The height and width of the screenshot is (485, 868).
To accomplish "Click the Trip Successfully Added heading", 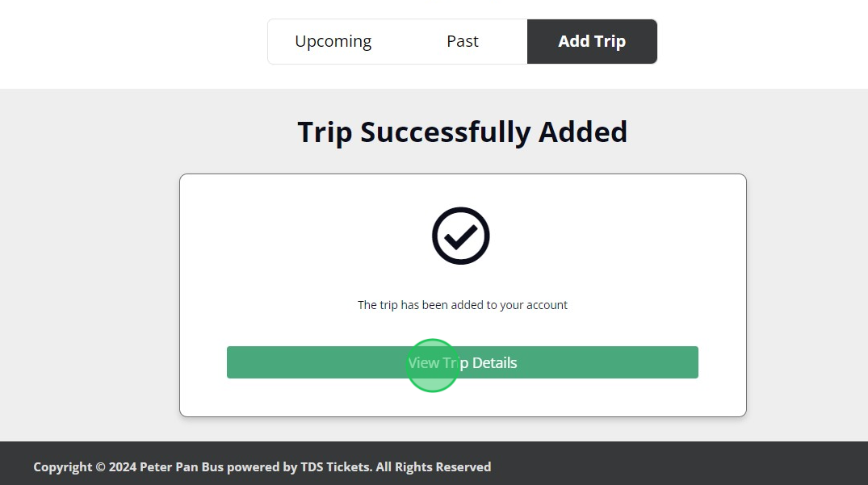I will click(462, 132).
